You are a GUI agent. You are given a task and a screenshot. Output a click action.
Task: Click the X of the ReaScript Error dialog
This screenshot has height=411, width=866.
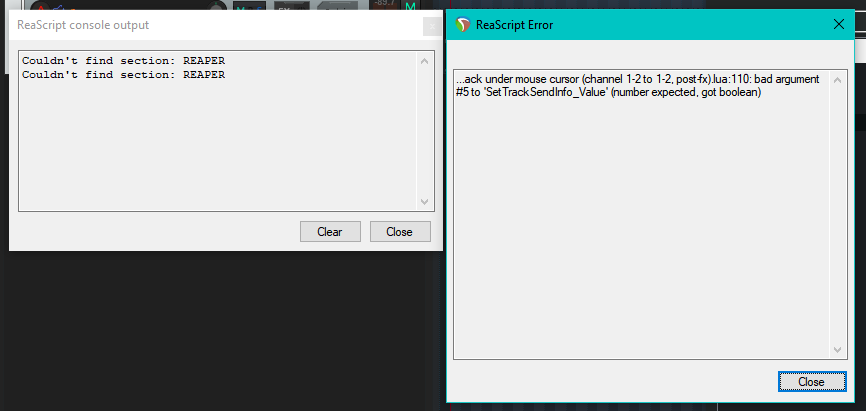click(838, 24)
